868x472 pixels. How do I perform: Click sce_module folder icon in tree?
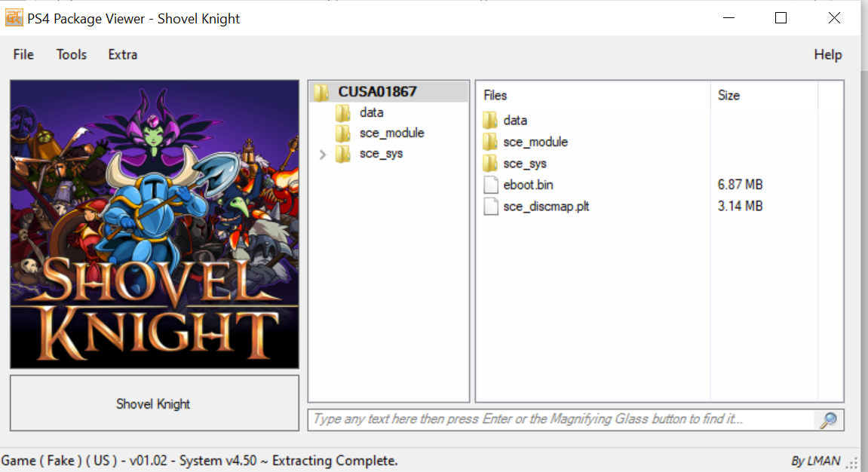[342, 133]
